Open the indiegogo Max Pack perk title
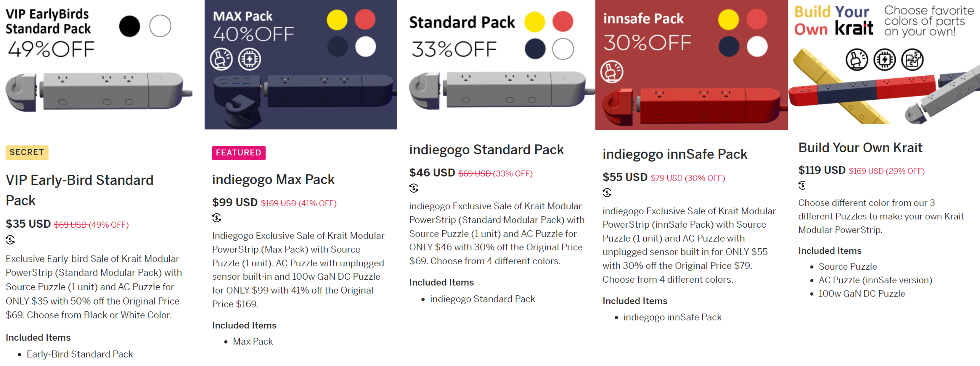980x366 pixels. [273, 179]
